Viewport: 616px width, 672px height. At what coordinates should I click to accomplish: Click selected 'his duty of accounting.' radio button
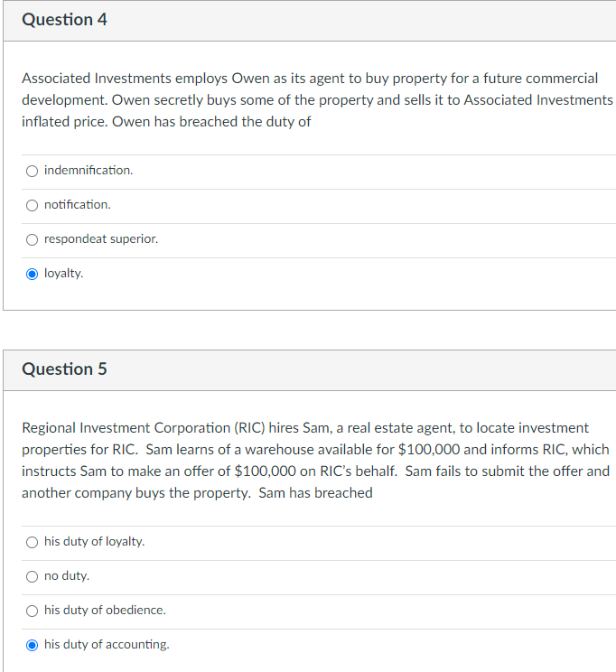pyautogui.click(x=33, y=645)
